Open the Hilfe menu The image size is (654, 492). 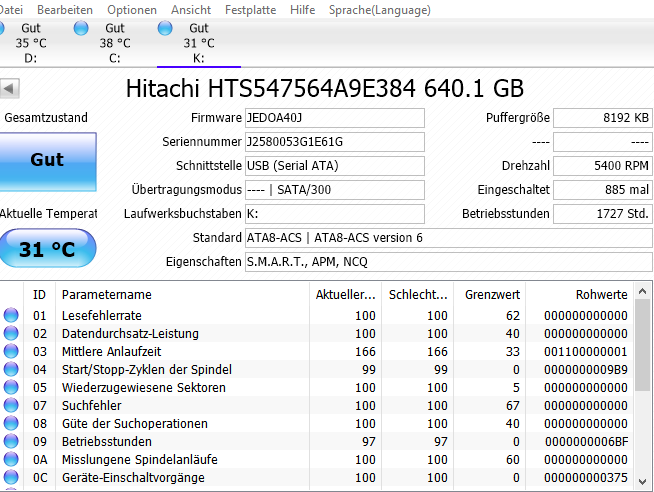point(302,10)
